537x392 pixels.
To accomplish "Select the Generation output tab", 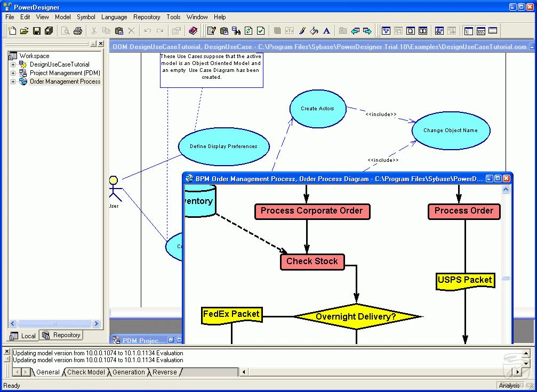I will 129,372.
